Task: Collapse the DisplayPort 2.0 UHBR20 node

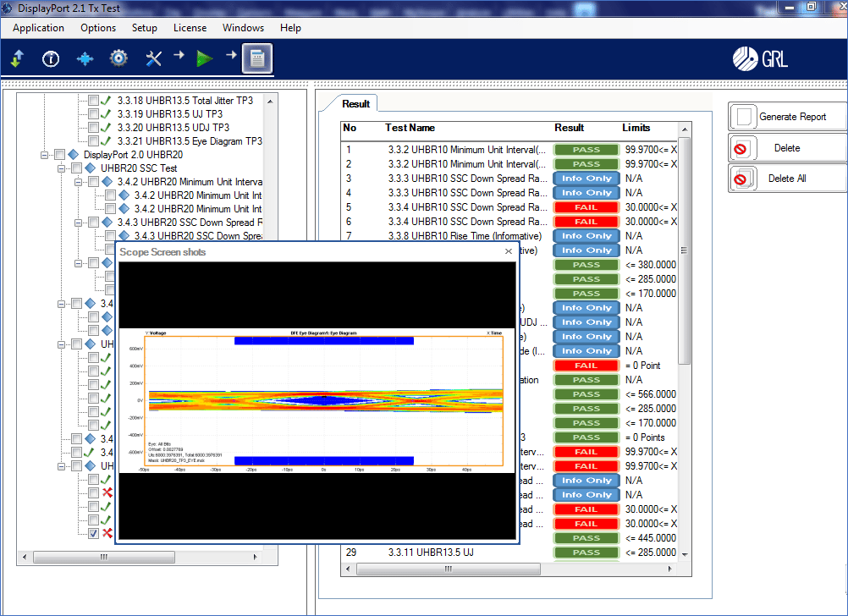Action: click(x=45, y=154)
